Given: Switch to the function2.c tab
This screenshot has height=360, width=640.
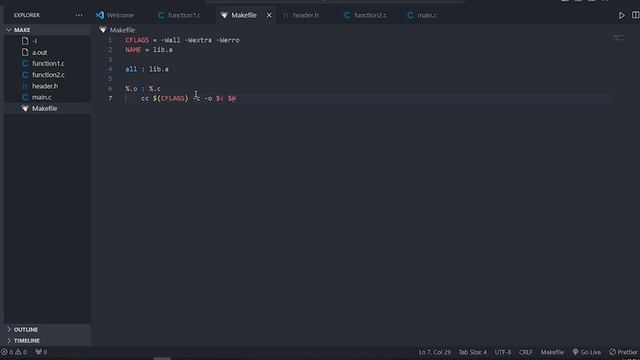Looking at the screenshot, I should point(365,15).
